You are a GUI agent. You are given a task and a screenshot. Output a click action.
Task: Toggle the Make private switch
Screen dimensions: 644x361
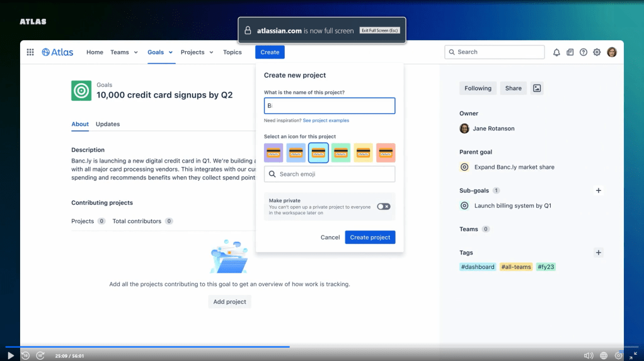[383, 207]
